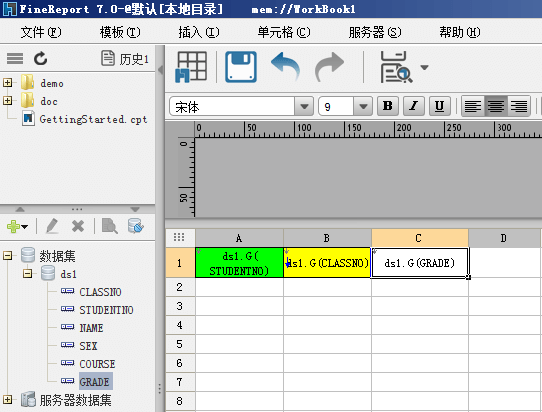Click the 历史1 history button
This screenshot has height=412, width=542.
(125, 58)
